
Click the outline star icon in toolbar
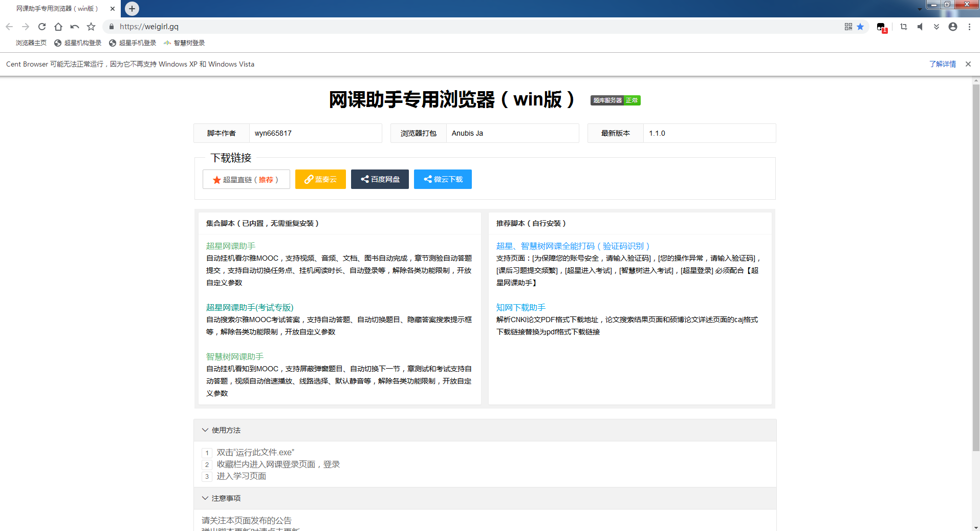pos(91,27)
